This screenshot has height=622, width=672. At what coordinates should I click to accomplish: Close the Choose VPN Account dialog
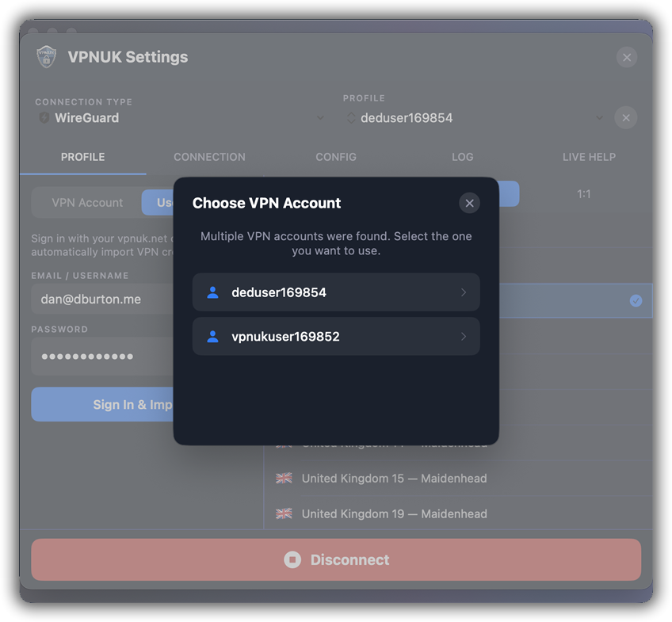469,203
